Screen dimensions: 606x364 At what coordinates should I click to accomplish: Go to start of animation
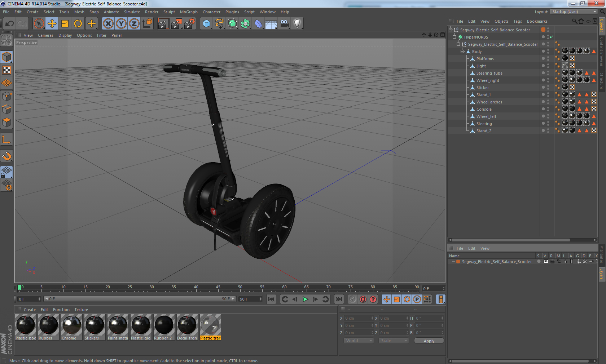pos(271,299)
